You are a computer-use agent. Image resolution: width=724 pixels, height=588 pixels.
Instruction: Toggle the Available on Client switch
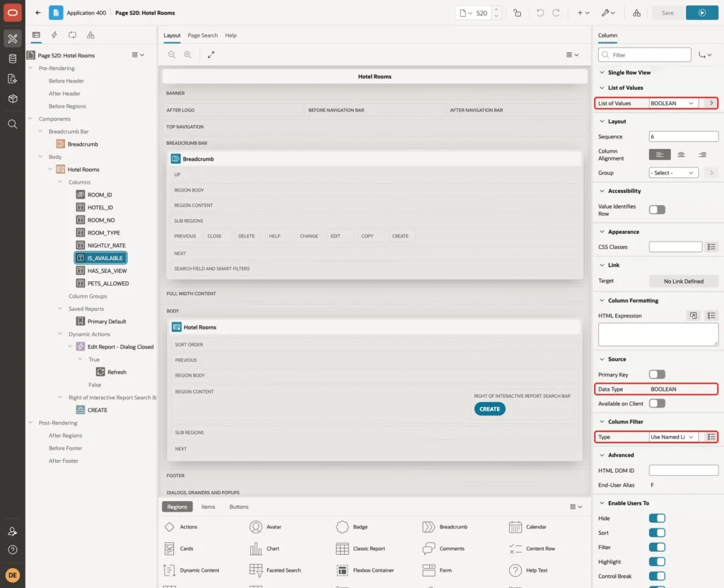657,404
